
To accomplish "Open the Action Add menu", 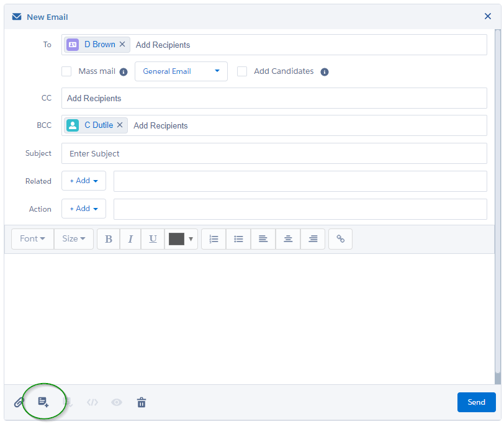I will pyautogui.click(x=83, y=209).
